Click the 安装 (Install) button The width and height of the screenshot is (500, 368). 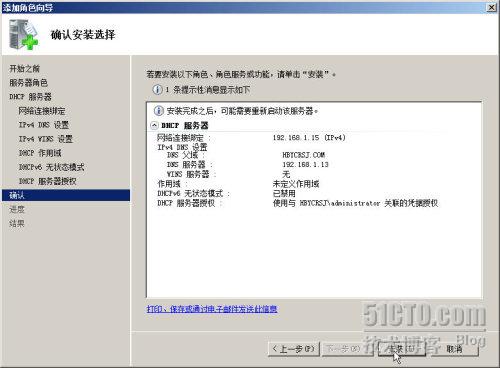(x=401, y=349)
